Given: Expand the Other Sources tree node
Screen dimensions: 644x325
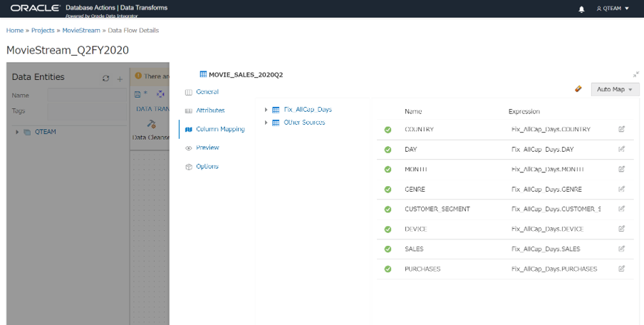Looking at the screenshot, I should [266, 123].
